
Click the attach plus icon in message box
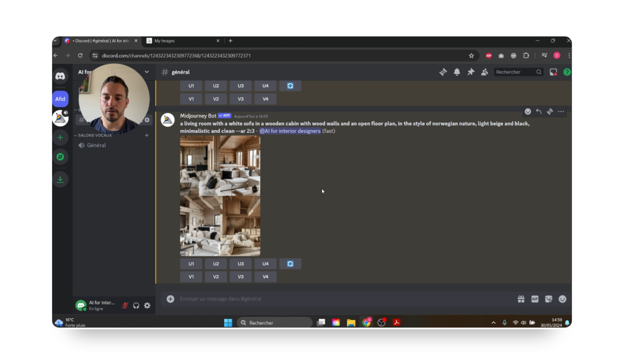coord(170,299)
